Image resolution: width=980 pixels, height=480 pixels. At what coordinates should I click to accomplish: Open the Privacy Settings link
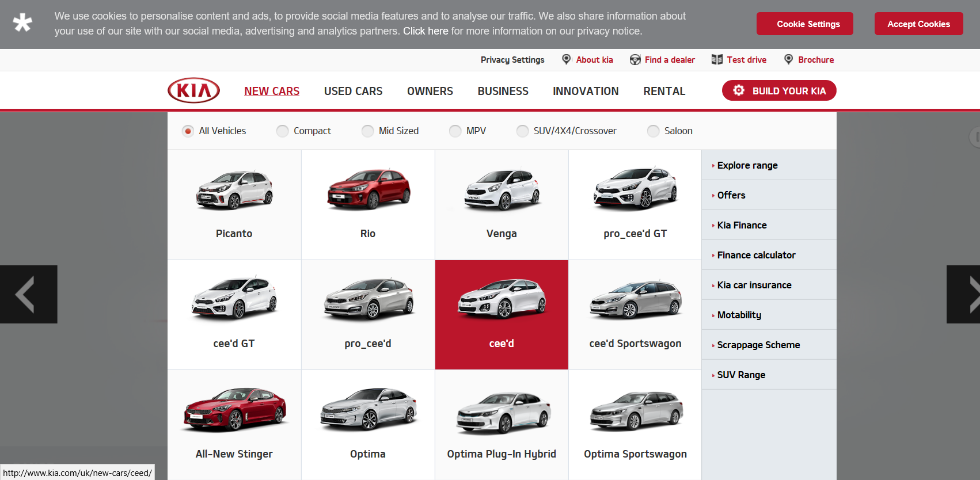point(512,60)
